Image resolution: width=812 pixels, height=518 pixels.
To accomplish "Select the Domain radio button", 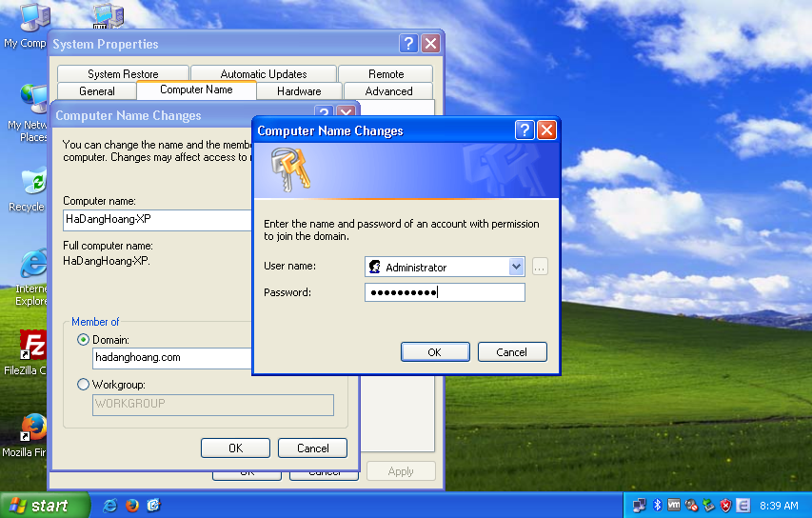I will tap(83, 340).
